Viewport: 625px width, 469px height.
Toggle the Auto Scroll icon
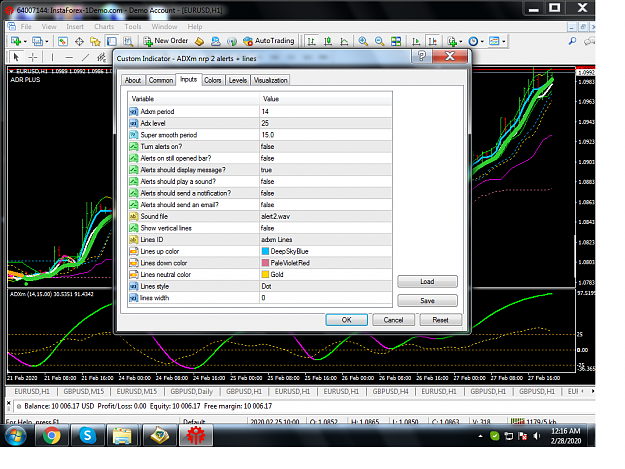coord(416,41)
